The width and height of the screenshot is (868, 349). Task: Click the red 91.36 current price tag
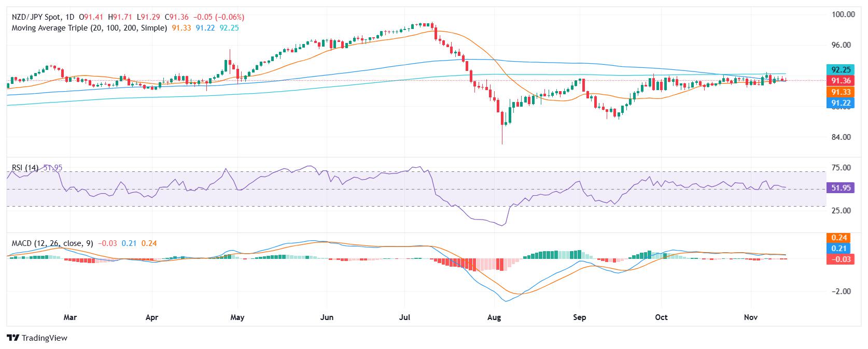pos(839,81)
